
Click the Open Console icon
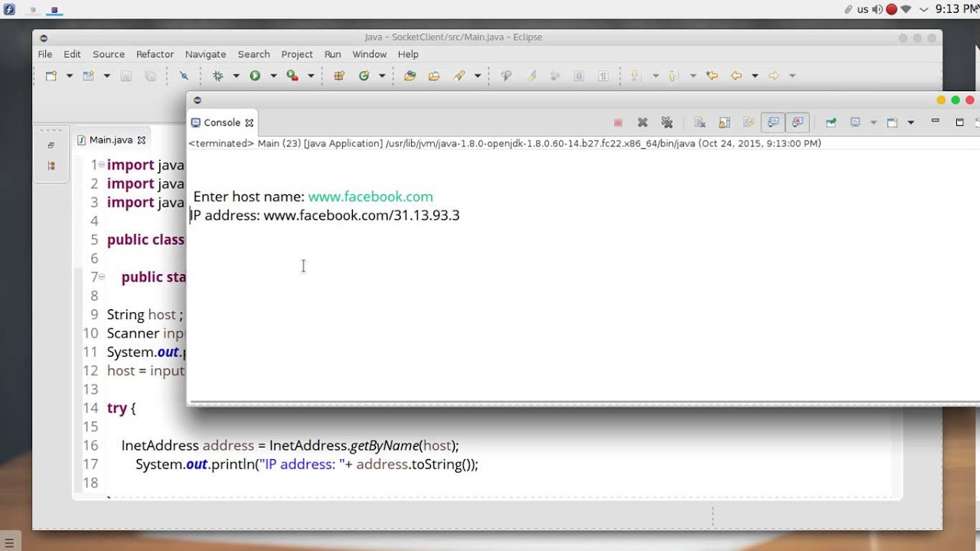(x=892, y=122)
